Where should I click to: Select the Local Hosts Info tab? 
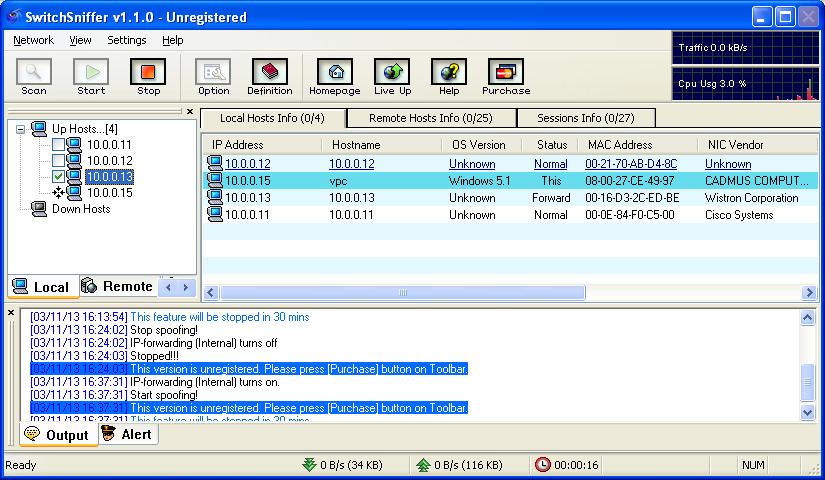(x=273, y=118)
